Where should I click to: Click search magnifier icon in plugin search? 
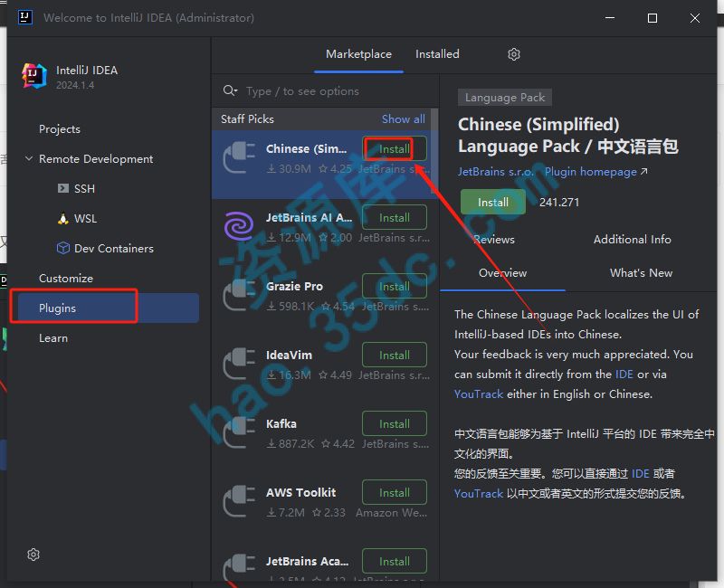click(230, 91)
